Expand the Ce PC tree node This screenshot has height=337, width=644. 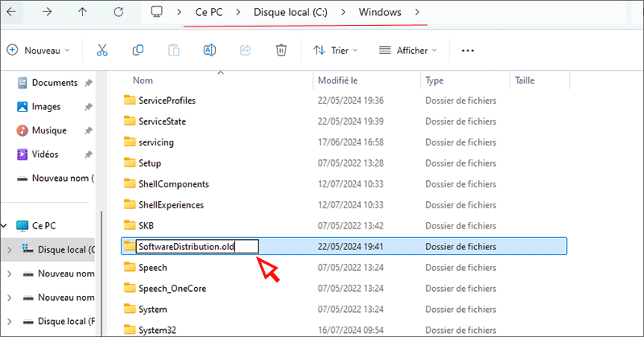point(9,226)
